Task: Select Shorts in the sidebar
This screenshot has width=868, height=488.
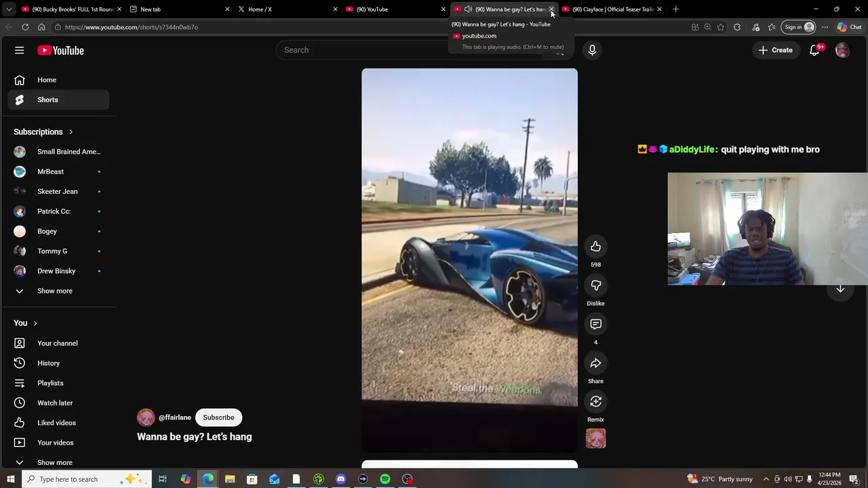Action: pos(58,100)
